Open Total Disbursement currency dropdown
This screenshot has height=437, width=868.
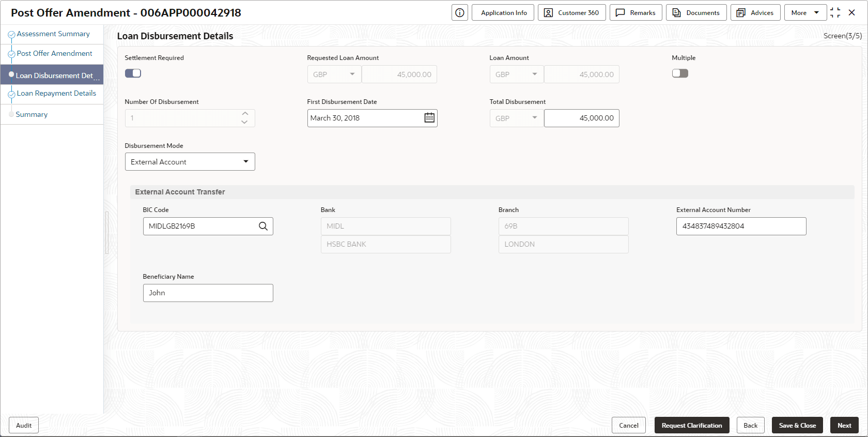tap(517, 118)
